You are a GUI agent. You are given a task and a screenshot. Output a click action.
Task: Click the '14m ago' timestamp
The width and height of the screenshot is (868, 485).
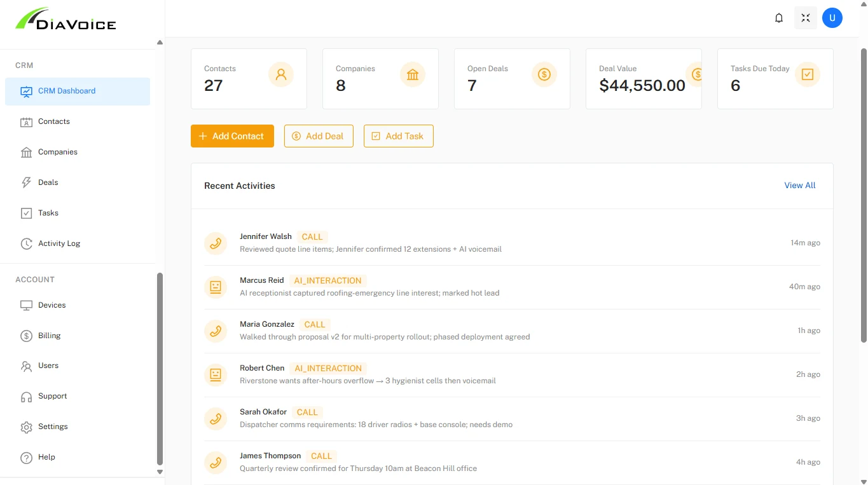pos(805,243)
